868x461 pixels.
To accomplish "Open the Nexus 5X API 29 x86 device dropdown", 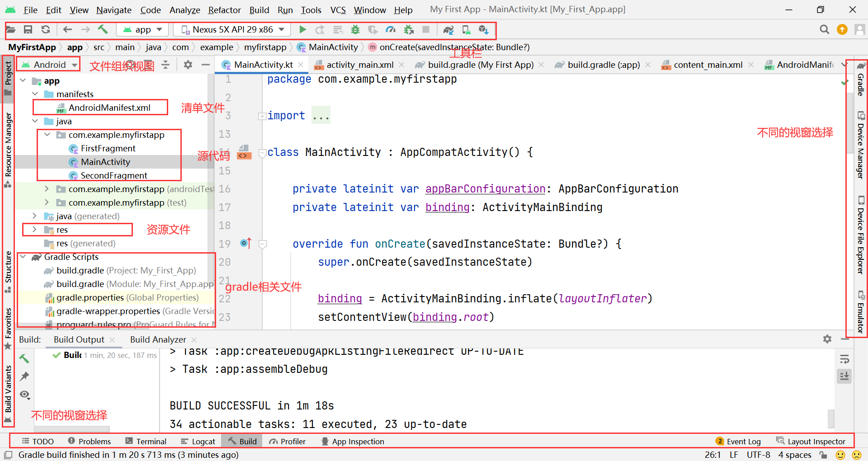I will [x=233, y=30].
